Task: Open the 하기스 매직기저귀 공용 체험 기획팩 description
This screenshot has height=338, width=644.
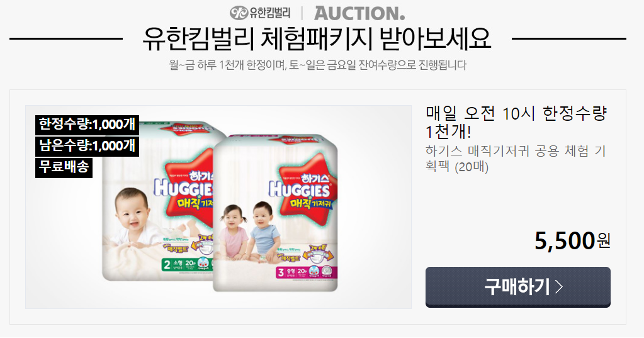Action: tap(516, 159)
